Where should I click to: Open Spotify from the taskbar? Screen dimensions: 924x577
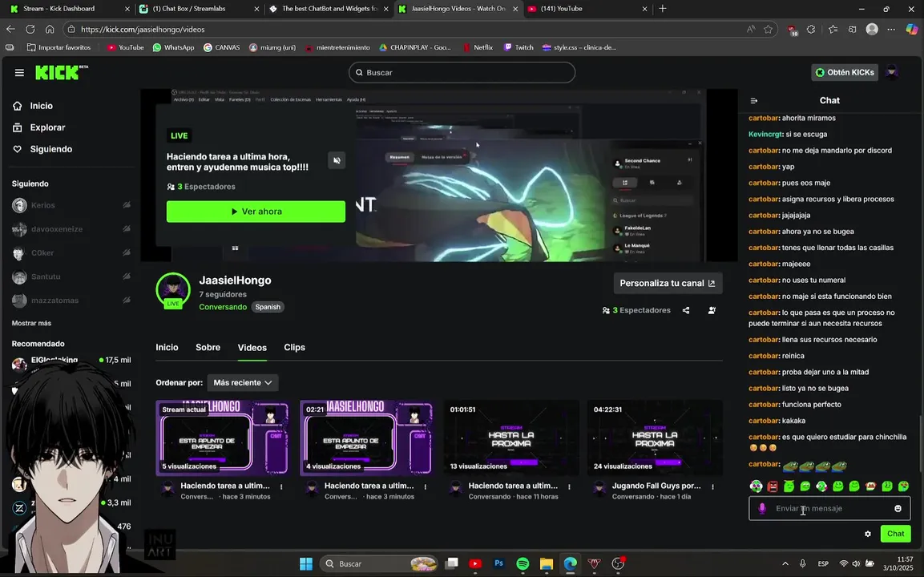coord(523,564)
